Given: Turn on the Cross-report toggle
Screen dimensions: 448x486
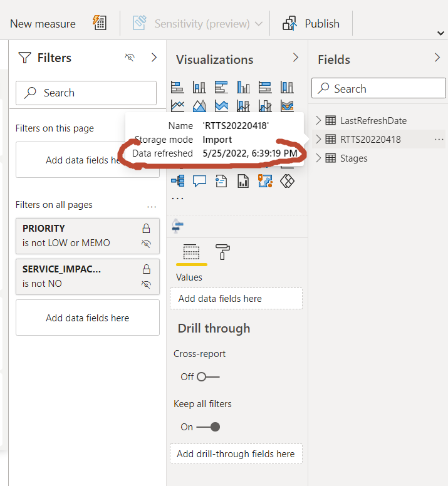Looking at the screenshot, I should pyautogui.click(x=208, y=377).
